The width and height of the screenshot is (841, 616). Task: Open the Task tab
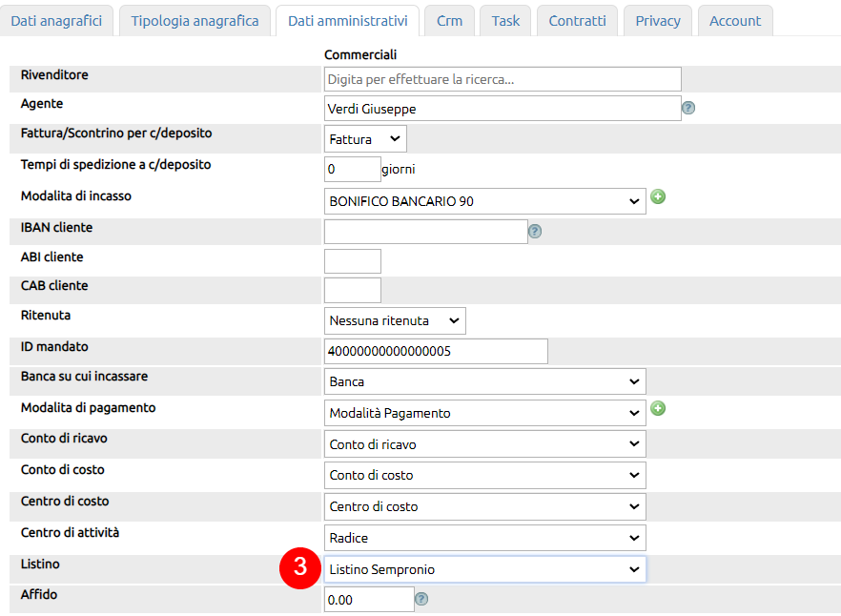[x=505, y=21]
